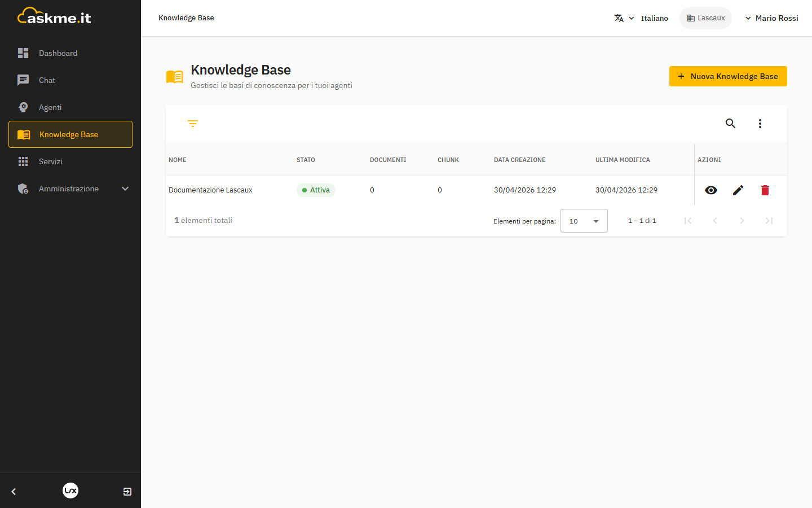Click creation date 30/04/2026 12:29 under DATA CREAZIONE
This screenshot has width=812, height=508.
pyautogui.click(x=525, y=190)
